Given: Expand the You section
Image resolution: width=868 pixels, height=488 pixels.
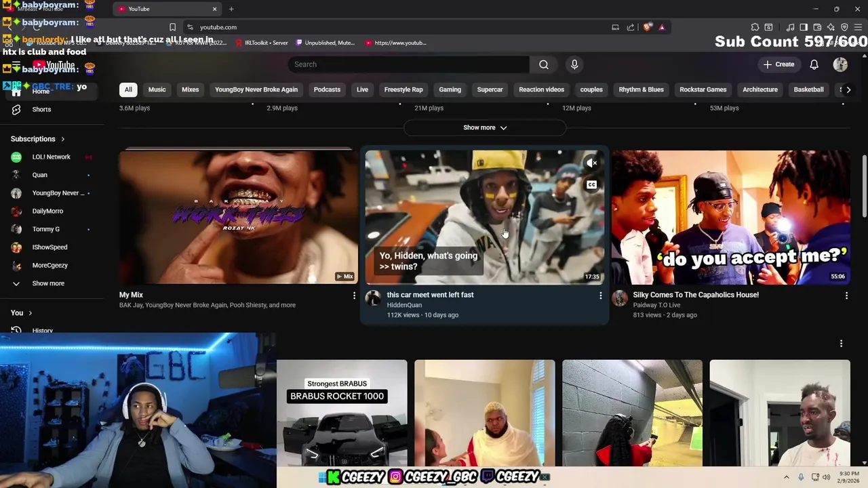Looking at the screenshot, I should click(21, 312).
